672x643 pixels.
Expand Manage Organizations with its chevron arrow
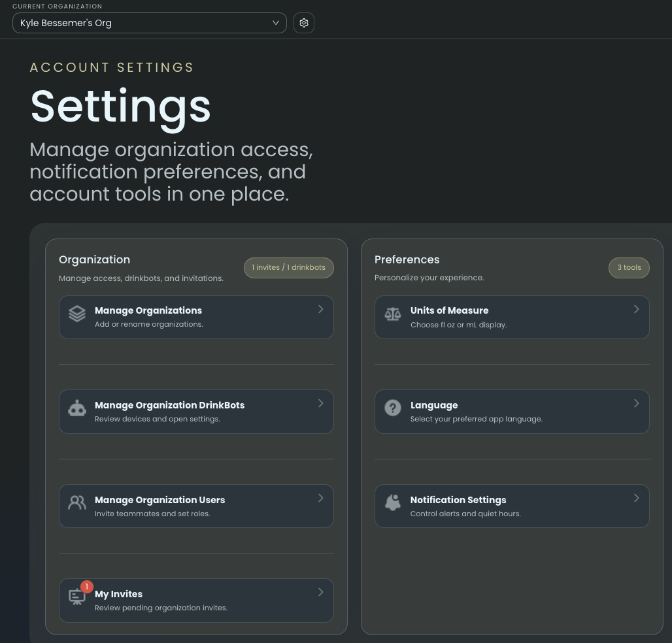320,309
